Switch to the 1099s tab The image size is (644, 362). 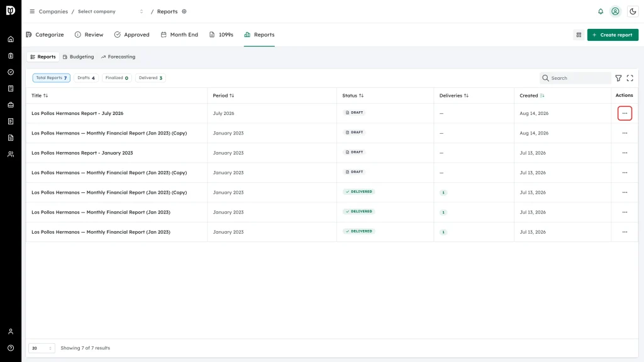pyautogui.click(x=221, y=35)
